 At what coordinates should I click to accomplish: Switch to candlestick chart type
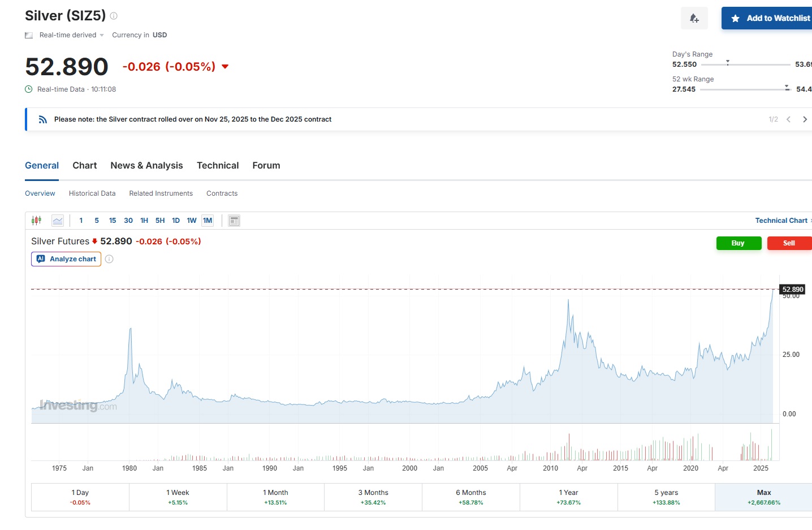37,221
